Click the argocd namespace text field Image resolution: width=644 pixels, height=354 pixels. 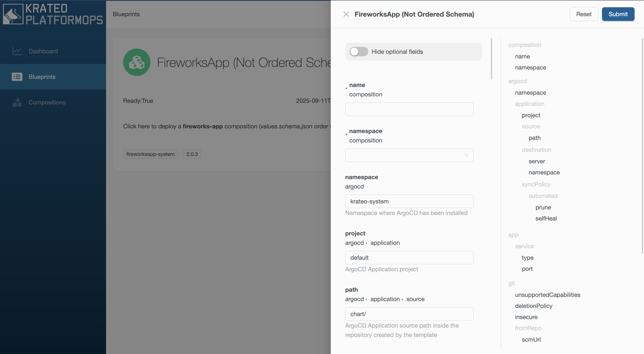click(409, 201)
